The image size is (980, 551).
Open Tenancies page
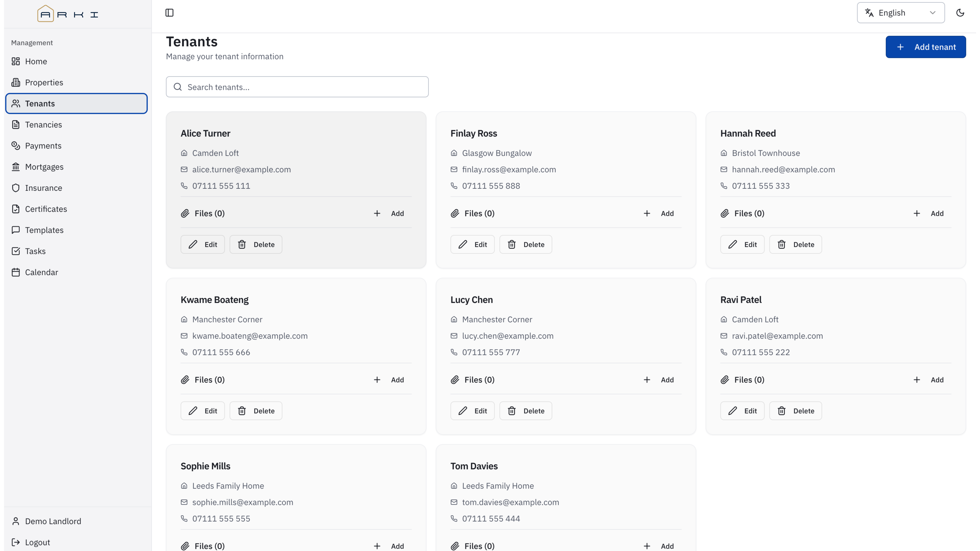click(76, 124)
